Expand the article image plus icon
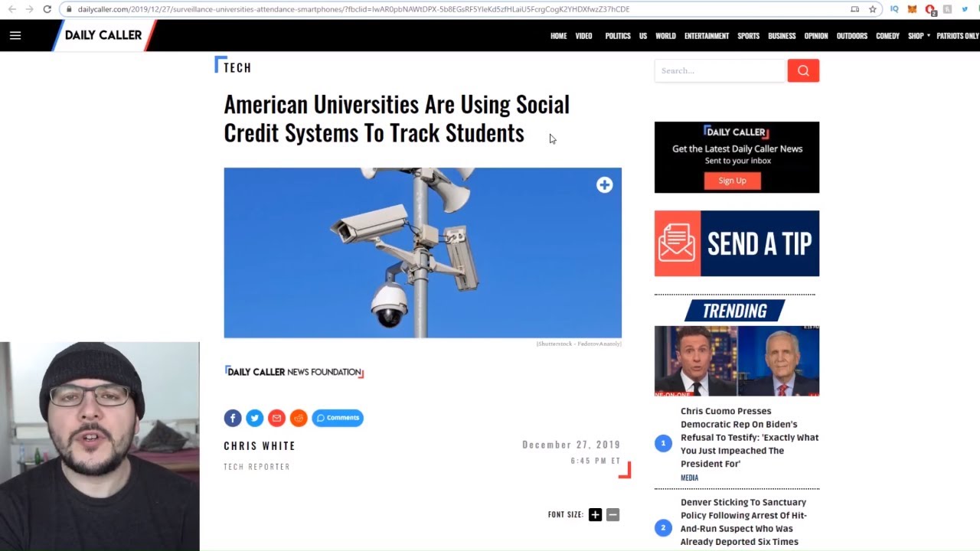Viewport: 980px width, 551px height. 605,185
